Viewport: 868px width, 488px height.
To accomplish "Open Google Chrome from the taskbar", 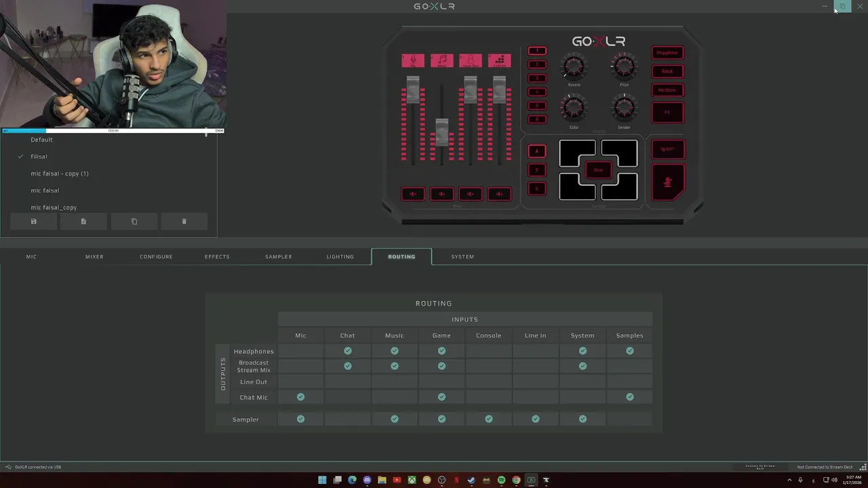I will pyautogui.click(x=516, y=480).
